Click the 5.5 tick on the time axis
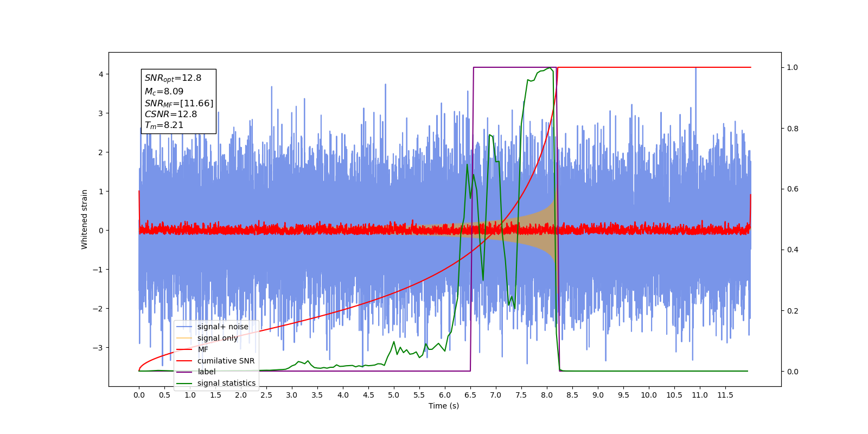Screen dimensions: 868x434 pos(419,395)
